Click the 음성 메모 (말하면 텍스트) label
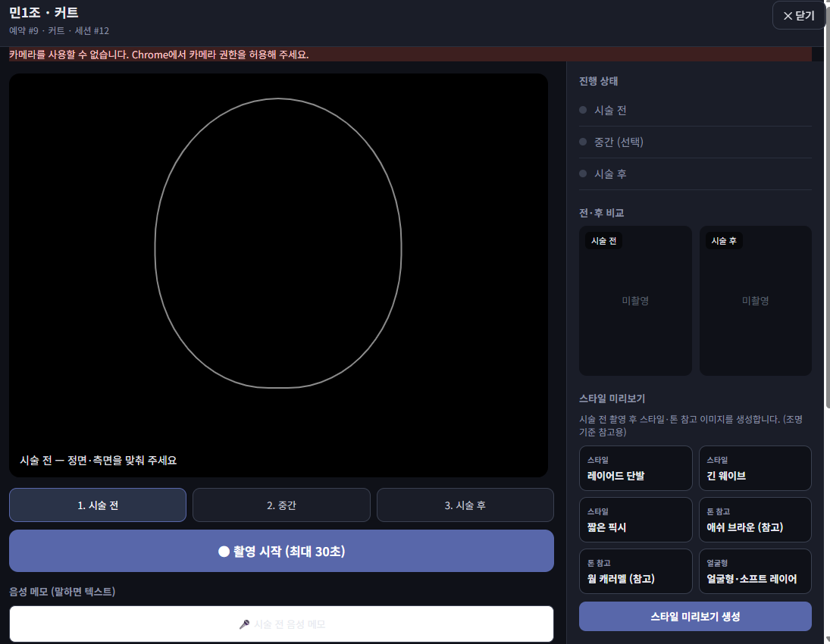 coord(62,591)
